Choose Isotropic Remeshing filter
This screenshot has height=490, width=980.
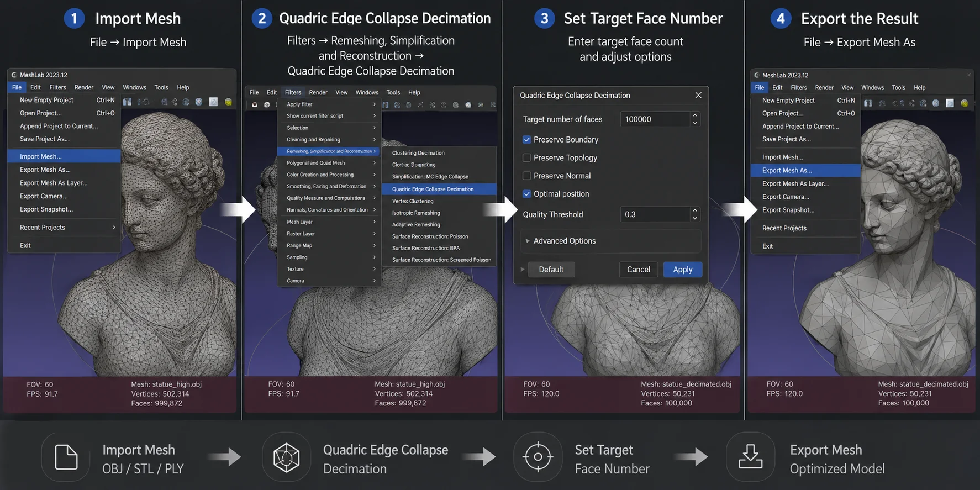(439, 213)
